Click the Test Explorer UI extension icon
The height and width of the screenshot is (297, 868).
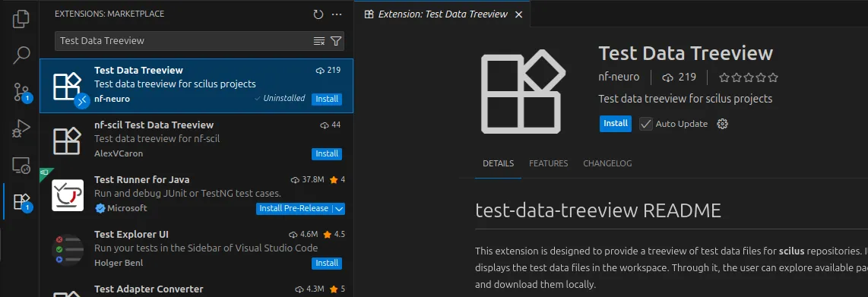tap(68, 250)
